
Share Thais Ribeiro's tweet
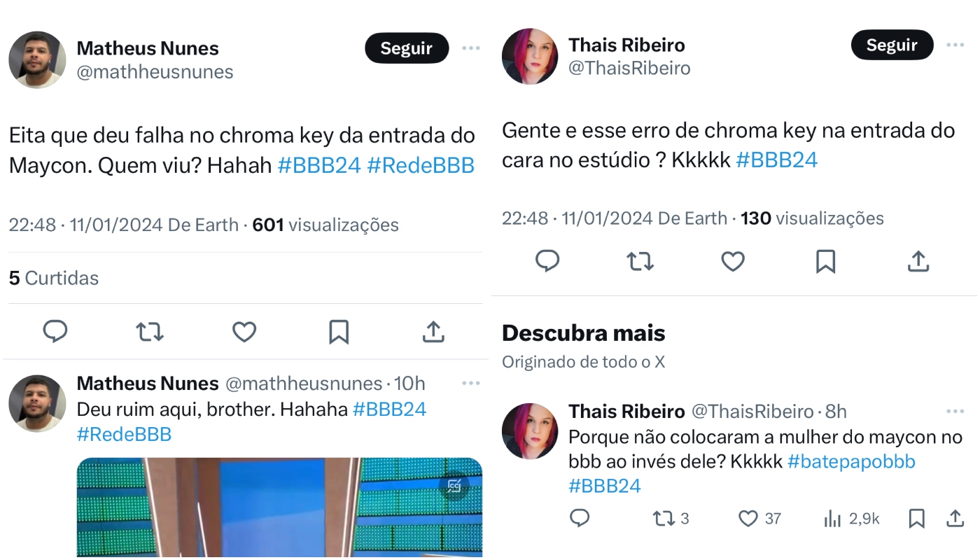(x=918, y=260)
